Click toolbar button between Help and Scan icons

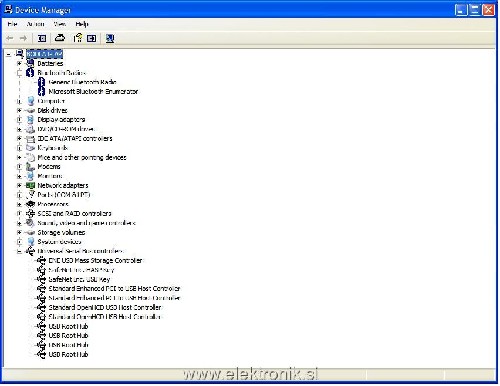[x=91, y=38]
